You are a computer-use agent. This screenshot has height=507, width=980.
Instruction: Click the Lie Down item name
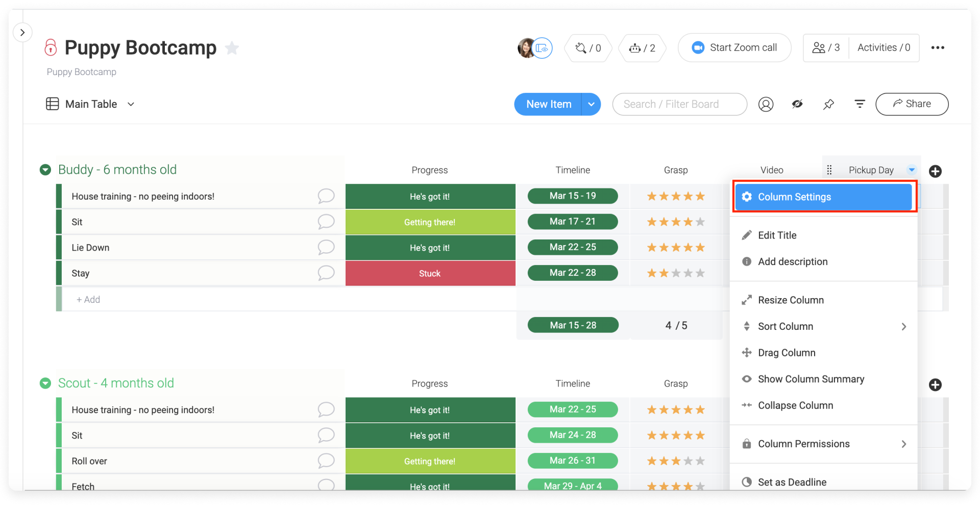90,248
